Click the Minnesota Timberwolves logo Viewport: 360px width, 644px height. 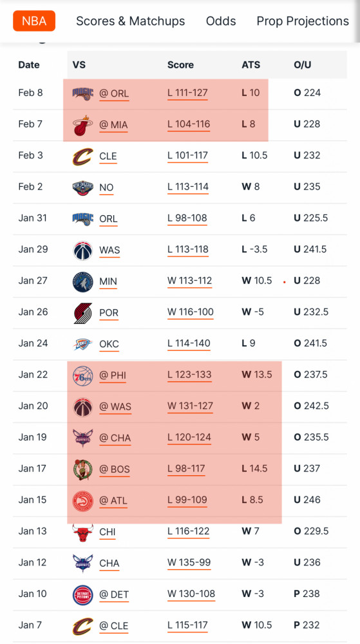tap(82, 281)
